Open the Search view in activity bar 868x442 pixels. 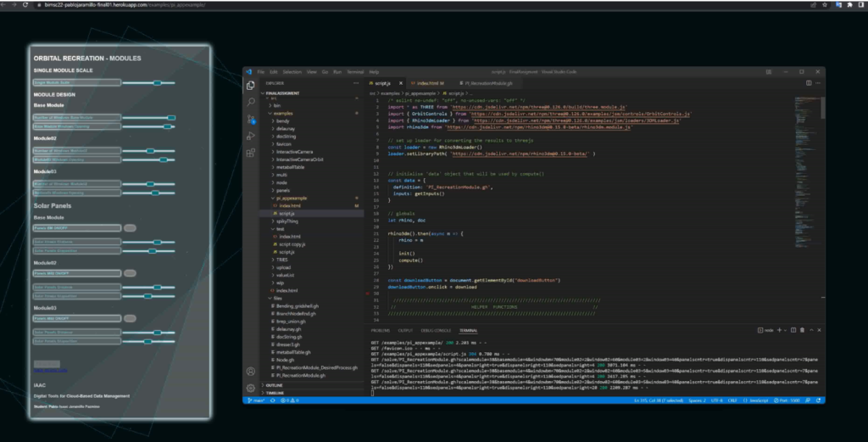point(251,102)
